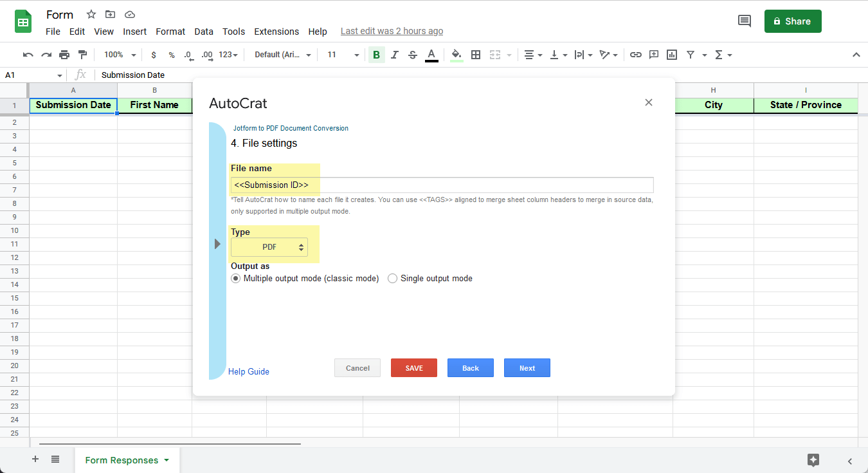The width and height of the screenshot is (868, 473).
Task: Open the All Sheets list icon
Action: click(x=55, y=459)
